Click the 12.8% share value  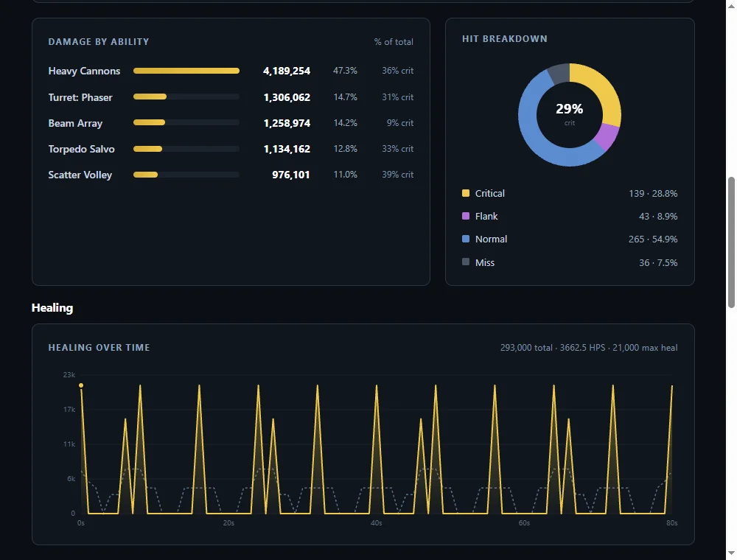click(345, 148)
